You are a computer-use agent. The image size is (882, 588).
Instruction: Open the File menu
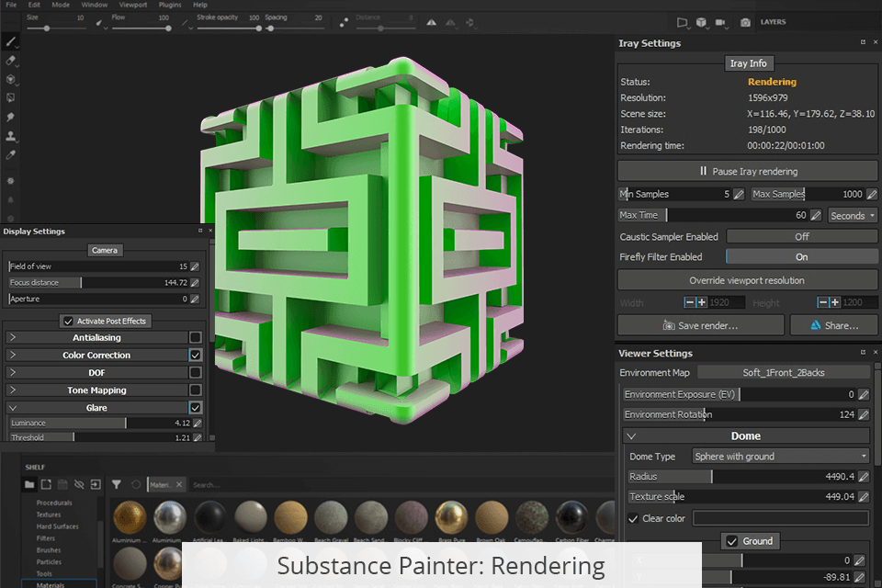[11, 5]
